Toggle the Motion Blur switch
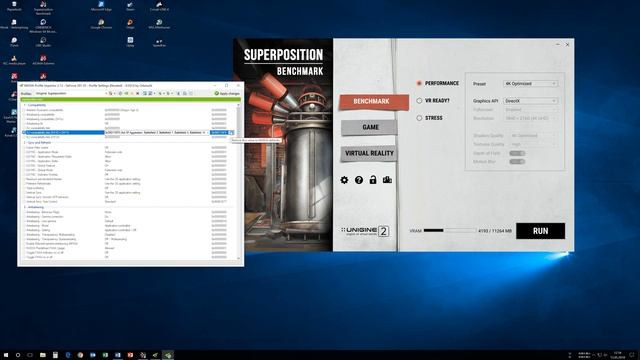This screenshot has height=360, width=640. pyautogui.click(x=517, y=162)
